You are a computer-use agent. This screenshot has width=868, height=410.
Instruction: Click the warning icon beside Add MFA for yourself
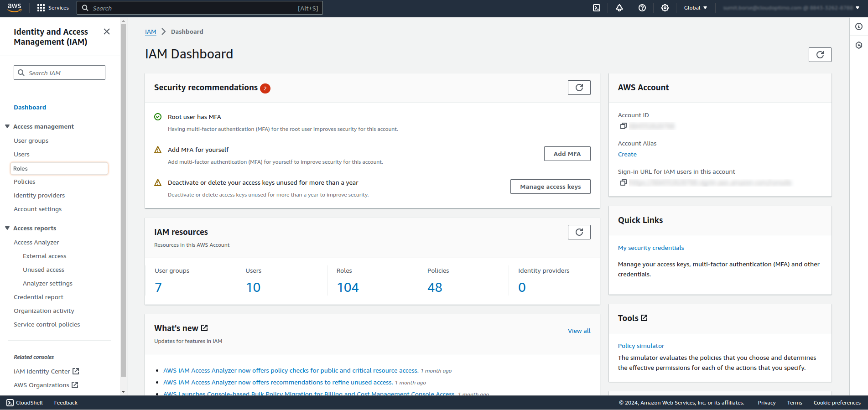click(x=158, y=150)
